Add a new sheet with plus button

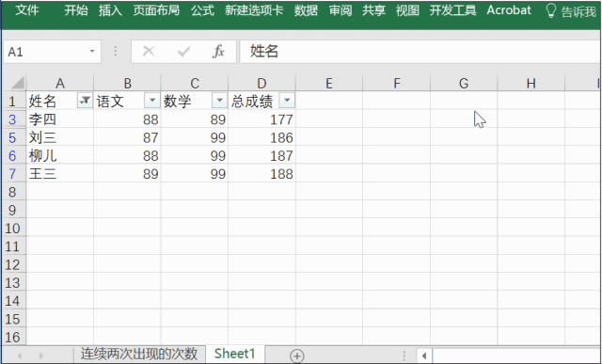[297, 356]
